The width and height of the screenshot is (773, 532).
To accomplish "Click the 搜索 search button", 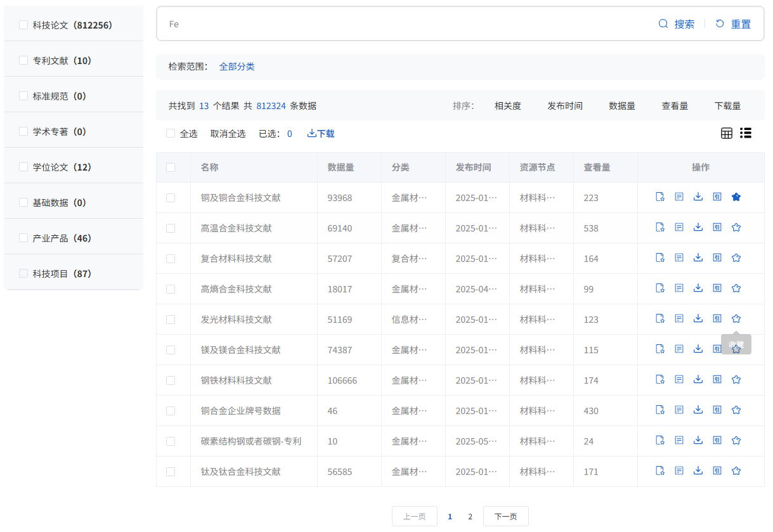I will (x=677, y=24).
